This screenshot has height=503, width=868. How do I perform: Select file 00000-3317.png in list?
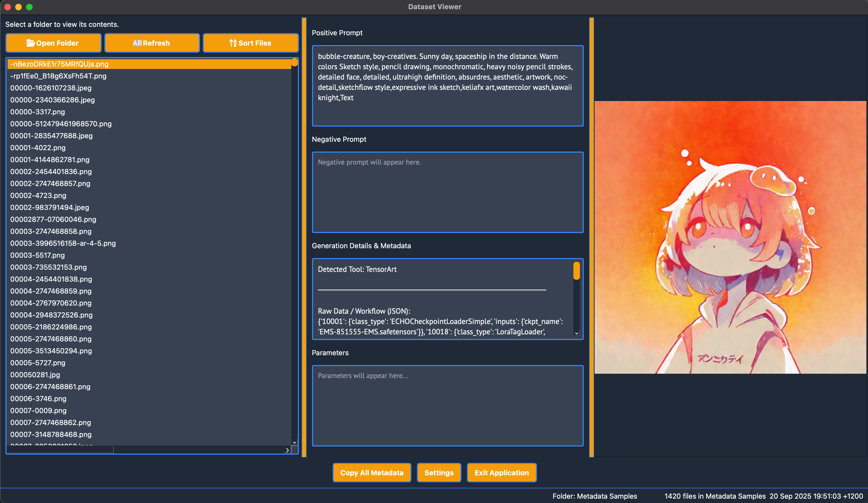pos(38,112)
